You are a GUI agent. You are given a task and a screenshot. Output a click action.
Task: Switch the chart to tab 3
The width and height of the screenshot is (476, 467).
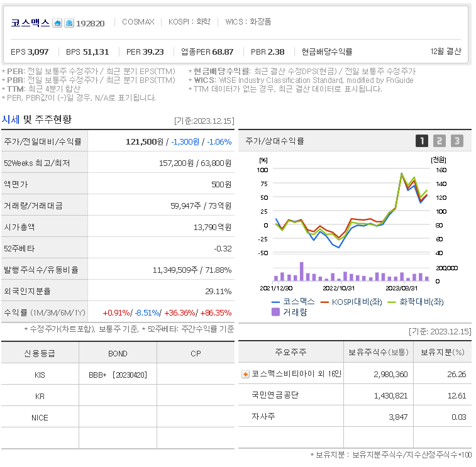coord(457,141)
